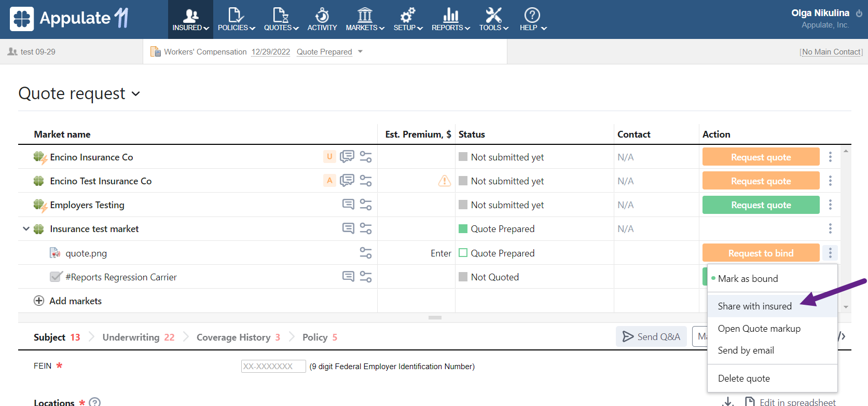This screenshot has width=868, height=406.
Task: Click No Main Contact link
Action: (x=831, y=52)
